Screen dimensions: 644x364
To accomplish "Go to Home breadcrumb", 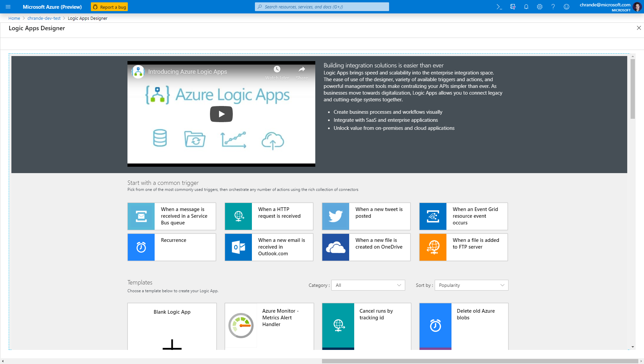I will [x=14, y=18].
